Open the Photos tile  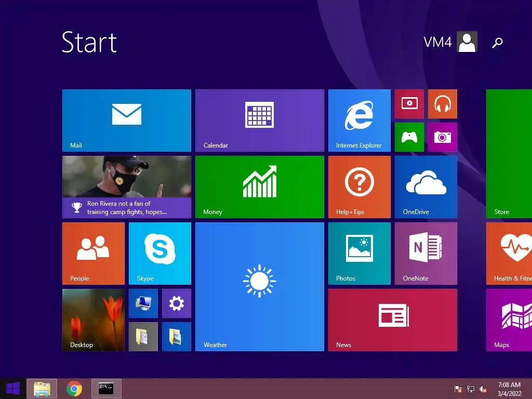360,254
